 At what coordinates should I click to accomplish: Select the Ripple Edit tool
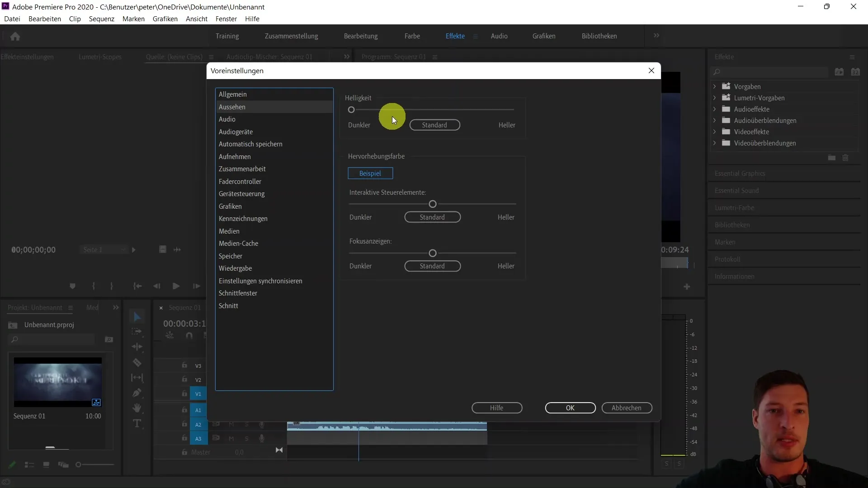point(137,347)
